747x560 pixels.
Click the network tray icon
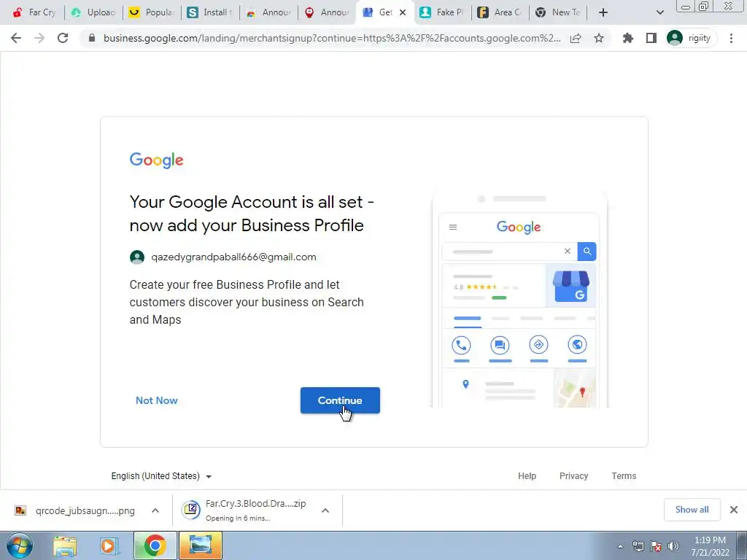(638, 546)
